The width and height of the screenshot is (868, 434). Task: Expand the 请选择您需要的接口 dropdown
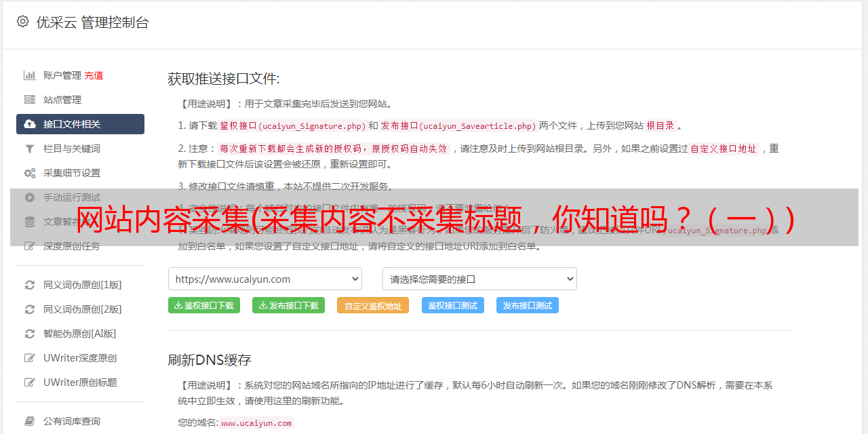pyautogui.click(x=479, y=279)
